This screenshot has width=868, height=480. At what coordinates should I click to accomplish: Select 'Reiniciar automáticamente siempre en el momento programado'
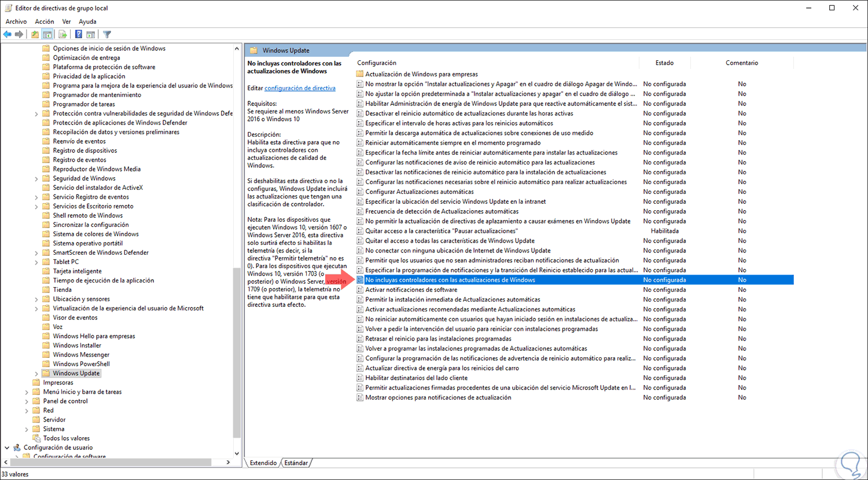click(x=453, y=143)
